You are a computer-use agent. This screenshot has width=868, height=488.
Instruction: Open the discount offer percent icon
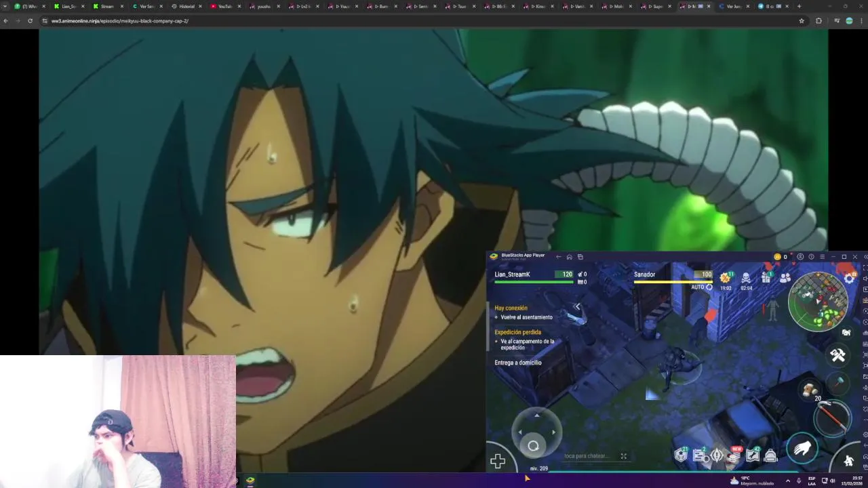(x=726, y=279)
